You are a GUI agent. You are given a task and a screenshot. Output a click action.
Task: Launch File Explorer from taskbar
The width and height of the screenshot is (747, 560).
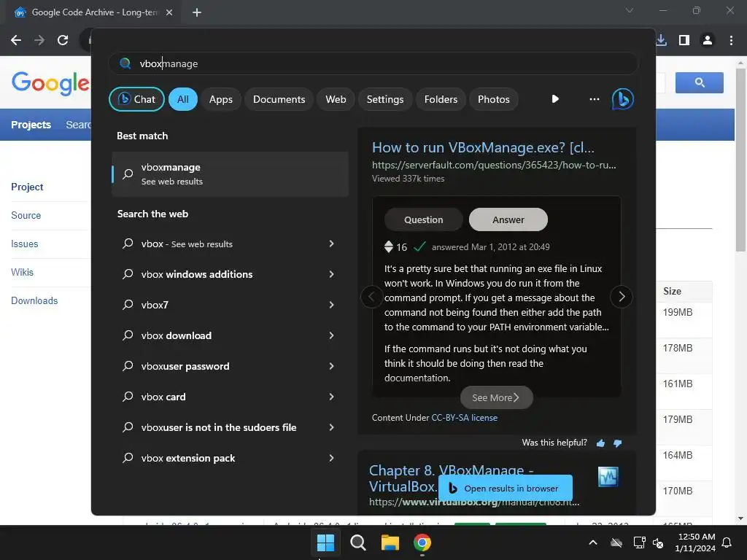click(x=390, y=542)
